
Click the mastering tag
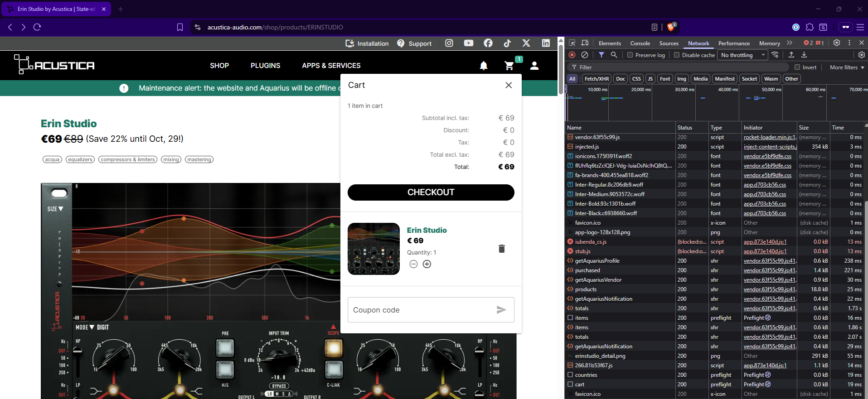(x=199, y=159)
